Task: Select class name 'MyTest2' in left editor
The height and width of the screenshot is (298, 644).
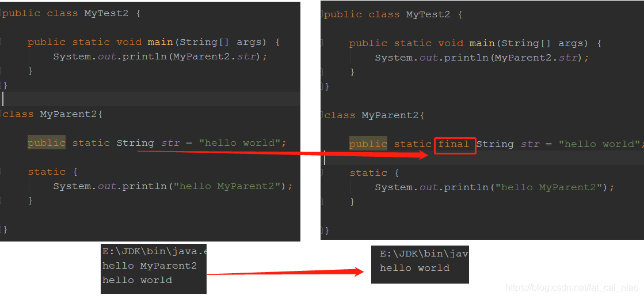Action: pyautogui.click(x=106, y=13)
